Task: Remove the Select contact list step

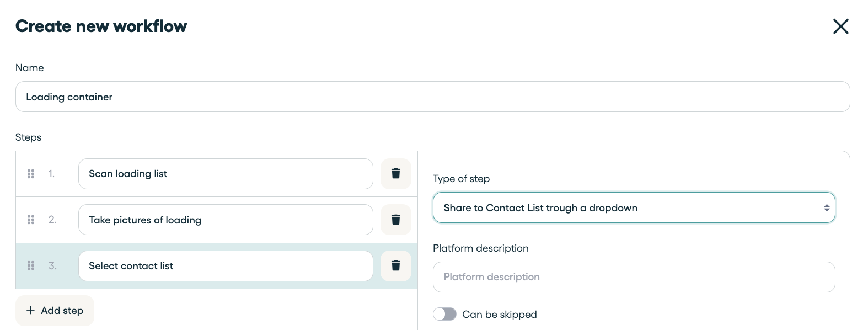Action: tap(395, 266)
